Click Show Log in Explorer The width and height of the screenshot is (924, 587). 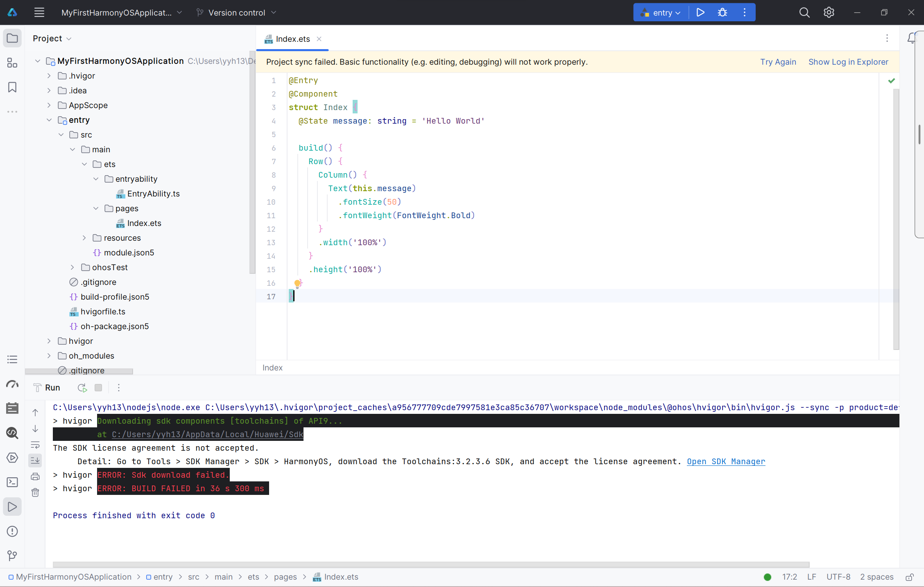click(x=848, y=62)
